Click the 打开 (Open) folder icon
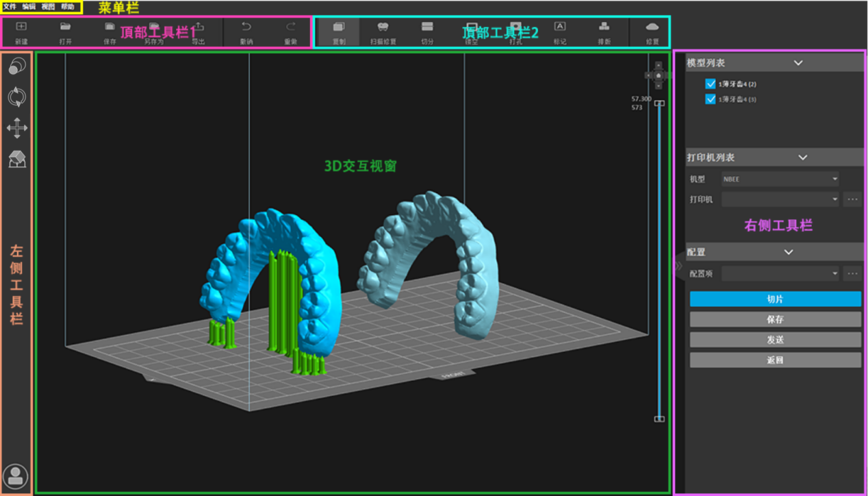Image resolution: width=868 pixels, height=496 pixels. pos(66,27)
